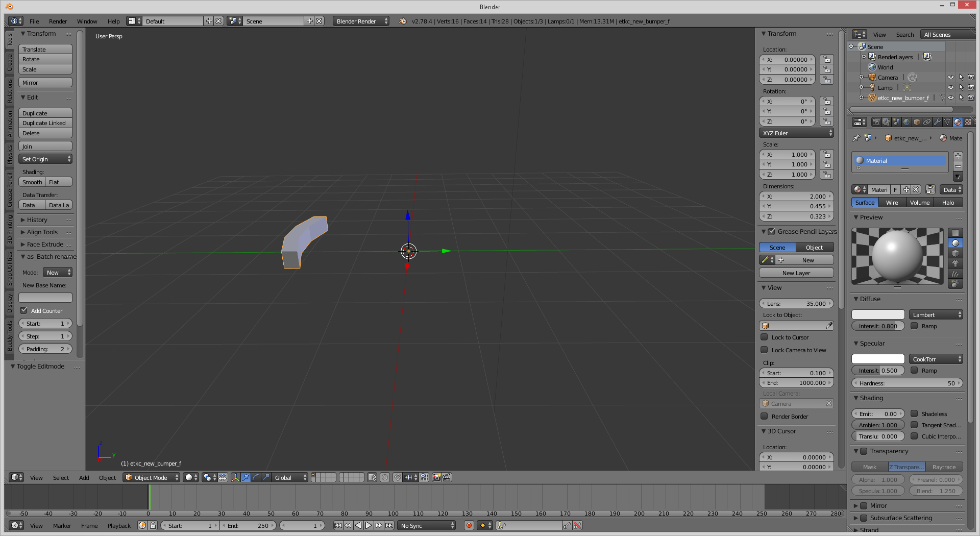
Task: Open the Object Mode dropdown
Action: pyautogui.click(x=152, y=477)
